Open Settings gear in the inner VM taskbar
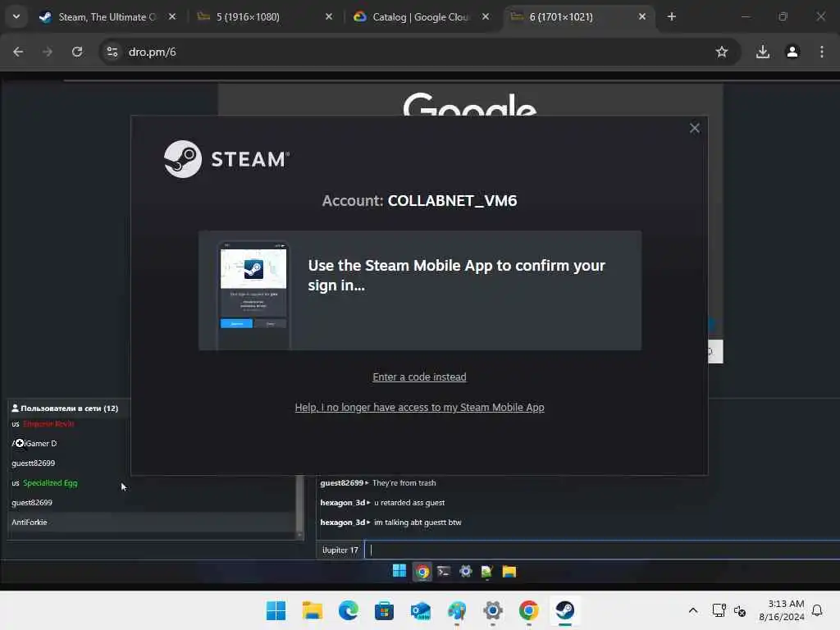Image resolution: width=840 pixels, height=630 pixels. 466,572
